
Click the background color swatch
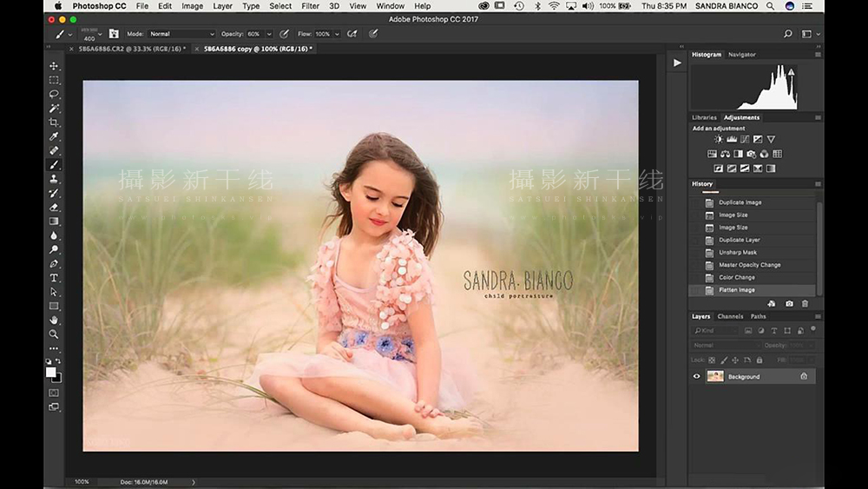point(57,379)
